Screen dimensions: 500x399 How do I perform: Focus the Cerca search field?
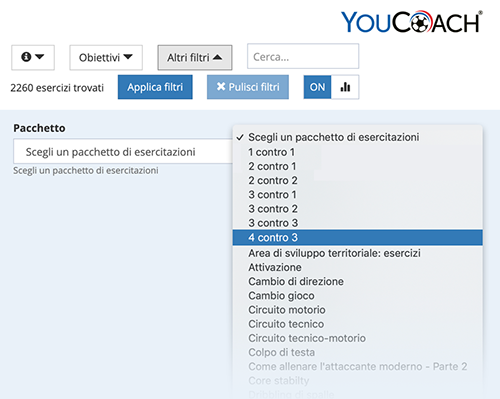coord(303,56)
